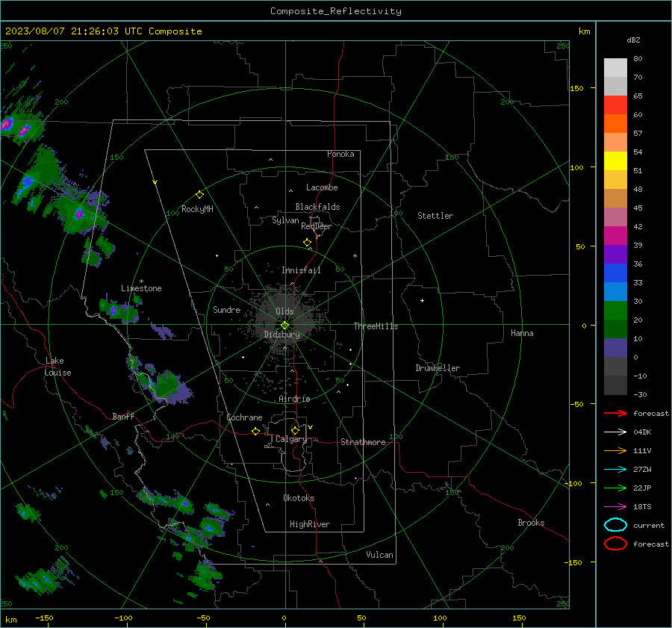Click the Composite_Reflectivity title text
Viewport: 672px width, 628px height.
336,11
